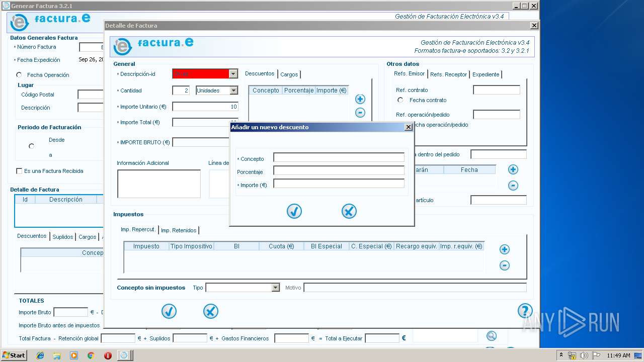
Task: Select the Refs. Emisor tab
Action: point(410,74)
